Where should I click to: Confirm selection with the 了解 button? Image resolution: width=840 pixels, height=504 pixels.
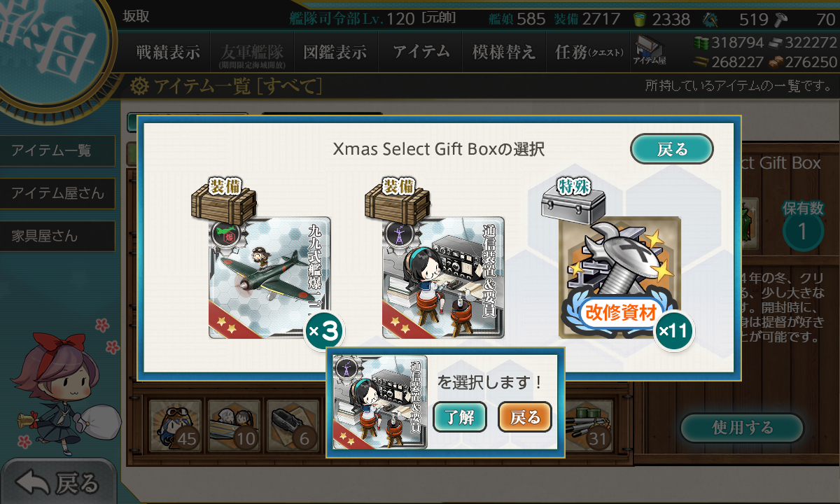click(x=459, y=418)
